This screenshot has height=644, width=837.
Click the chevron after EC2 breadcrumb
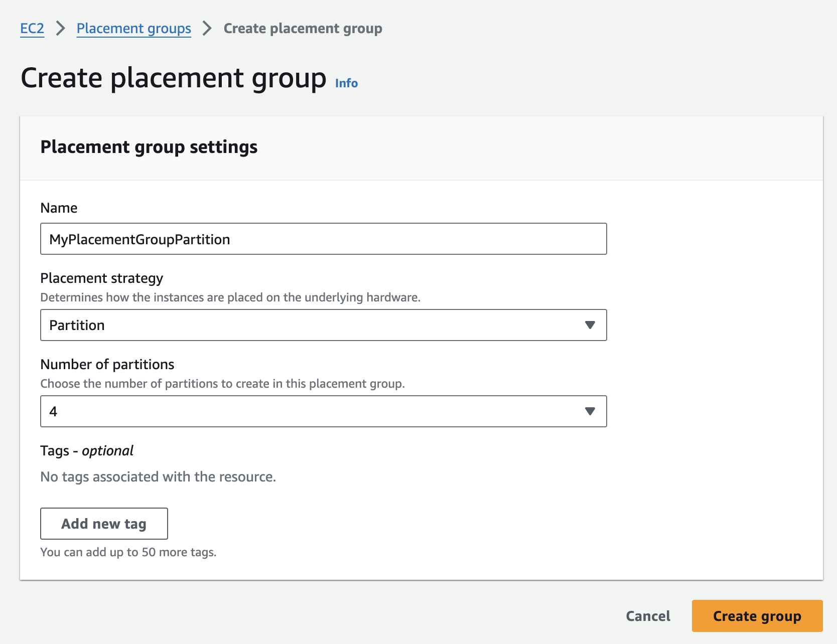point(61,29)
